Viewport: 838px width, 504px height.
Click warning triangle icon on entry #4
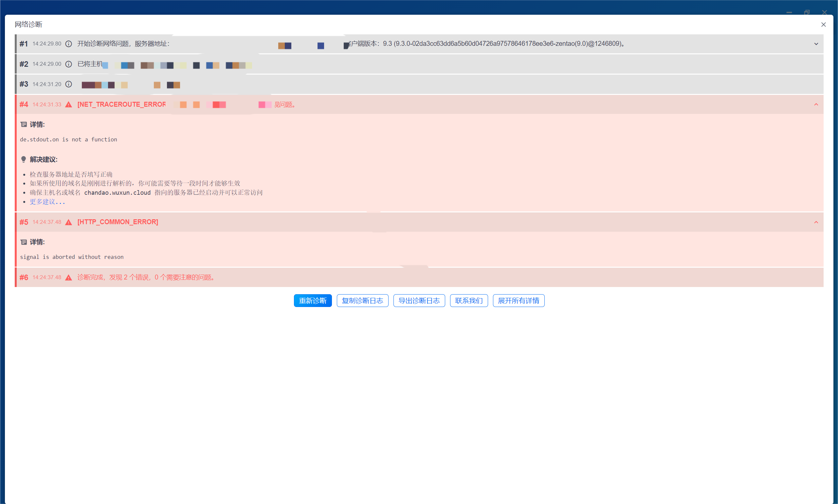(x=69, y=105)
